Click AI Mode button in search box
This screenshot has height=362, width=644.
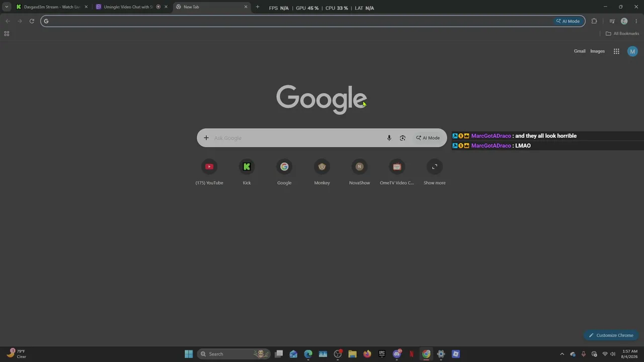[428, 138]
